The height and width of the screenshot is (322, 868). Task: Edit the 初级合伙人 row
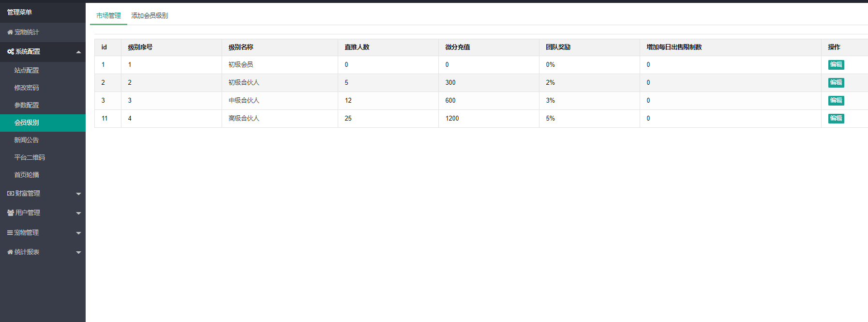point(836,83)
